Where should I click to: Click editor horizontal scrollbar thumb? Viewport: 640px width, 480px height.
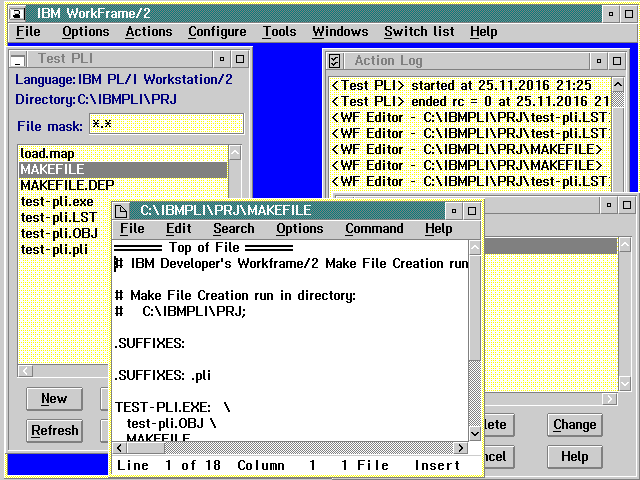click(x=145, y=448)
